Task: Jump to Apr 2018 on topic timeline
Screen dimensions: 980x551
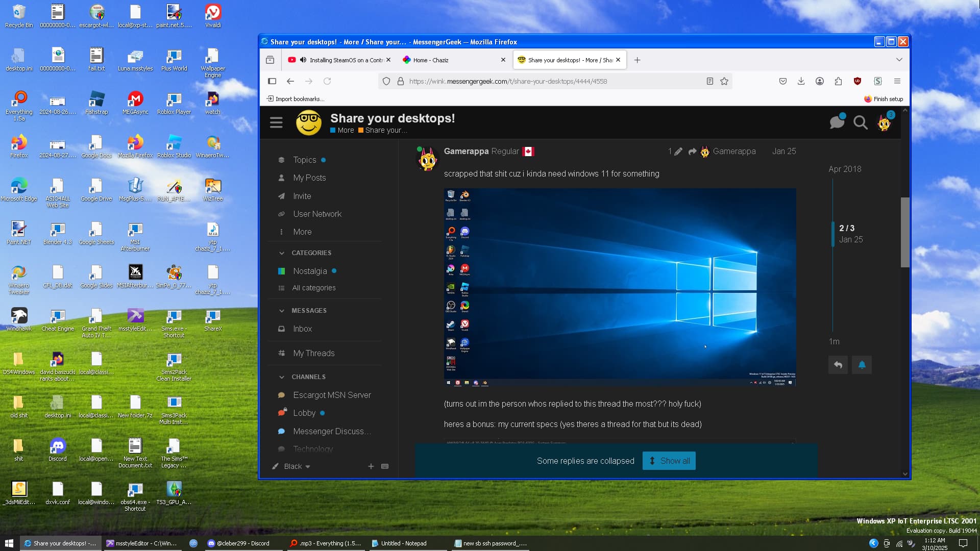Action: click(x=845, y=169)
